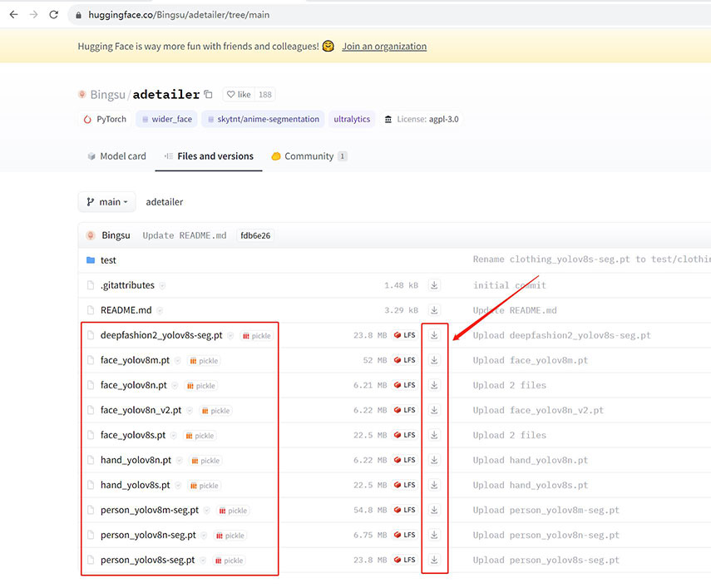Copy the adetailer model name icon
This screenshot has height=588, width=711.
[x=209, y=95]
